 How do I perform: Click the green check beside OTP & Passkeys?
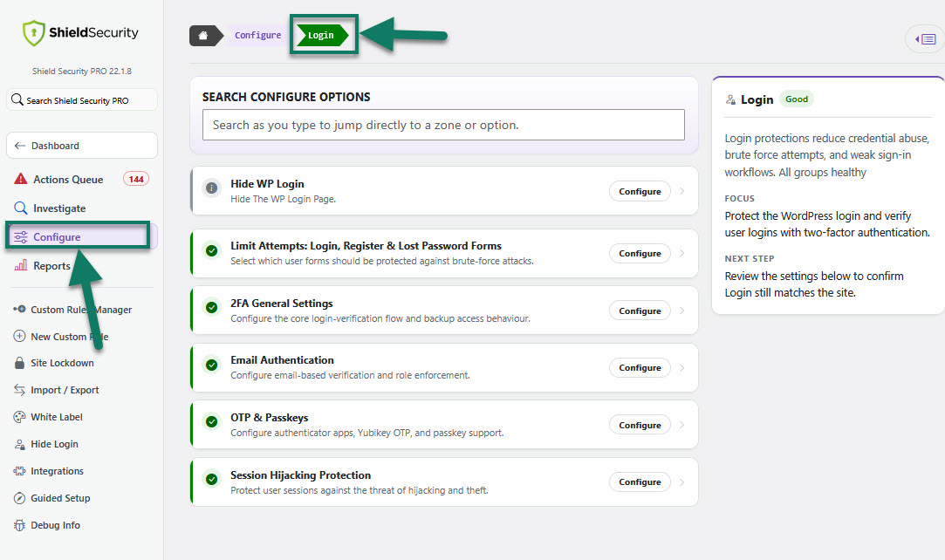point(211,421)
